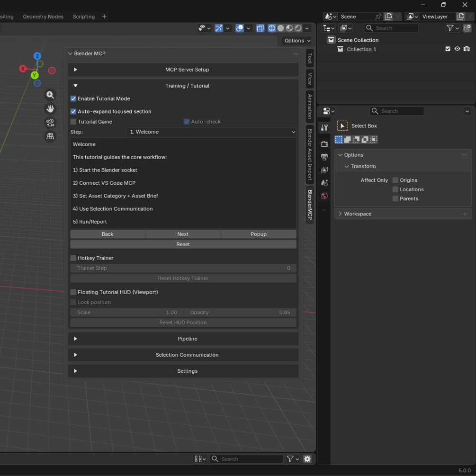This screenshot has height=476, width=476.
Task: Click the green Y axis gizmo
Action: (x=34, y=75)
